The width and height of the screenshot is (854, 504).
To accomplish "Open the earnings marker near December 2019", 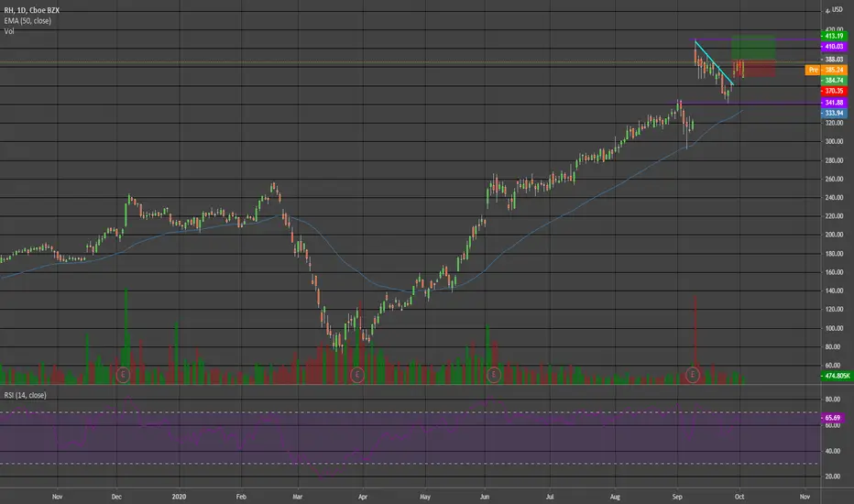I will 123,375.
